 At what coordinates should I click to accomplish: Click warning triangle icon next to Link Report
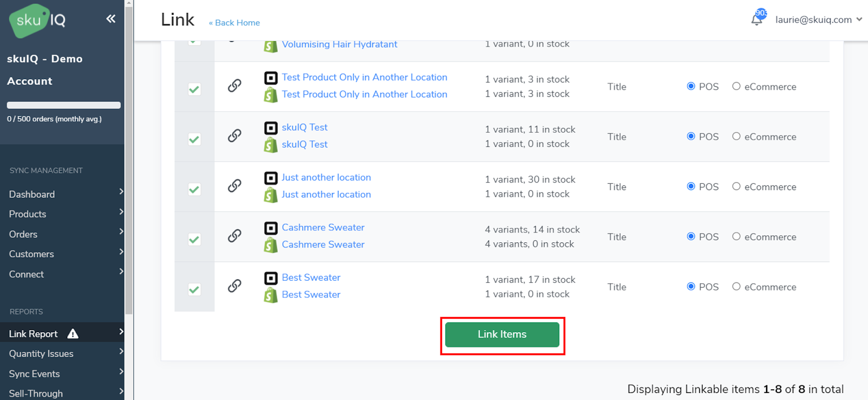73,334
